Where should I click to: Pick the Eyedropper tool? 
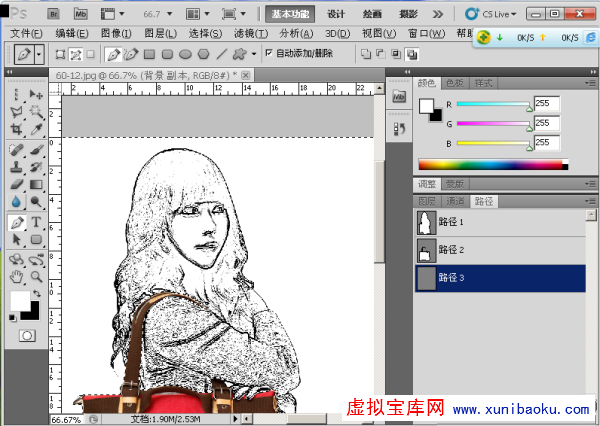pyautogui.click(x=36, y=130)
